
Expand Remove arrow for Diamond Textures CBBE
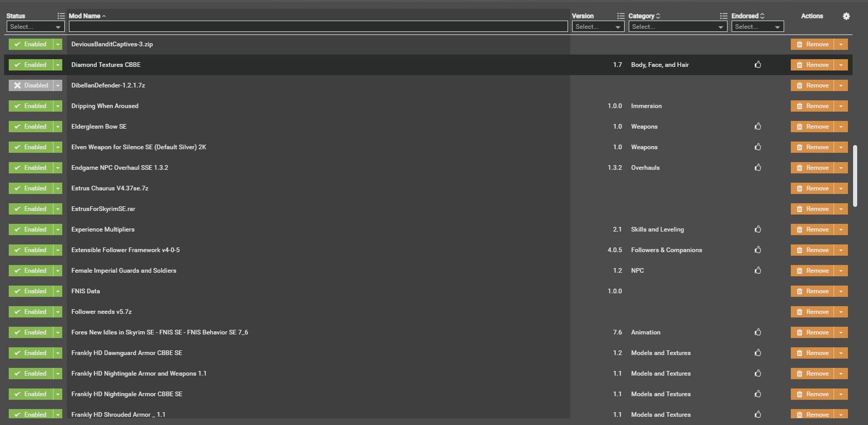pos(841,65)
